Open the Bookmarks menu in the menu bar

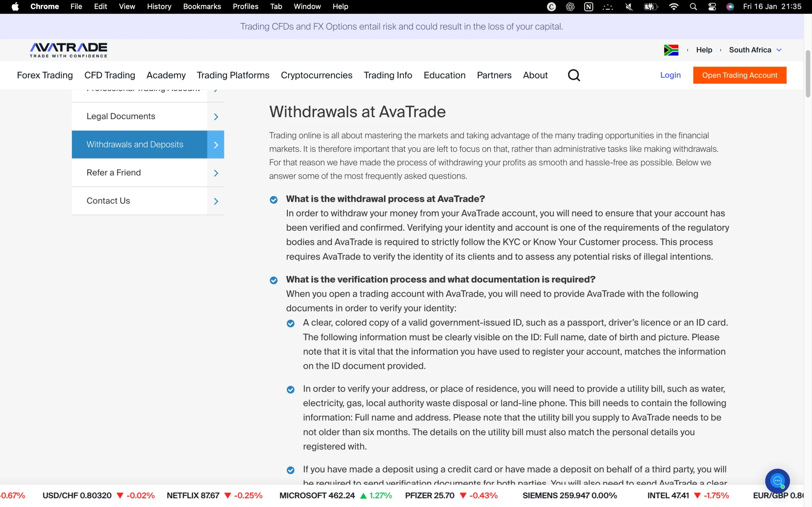[x=202, y=6]
